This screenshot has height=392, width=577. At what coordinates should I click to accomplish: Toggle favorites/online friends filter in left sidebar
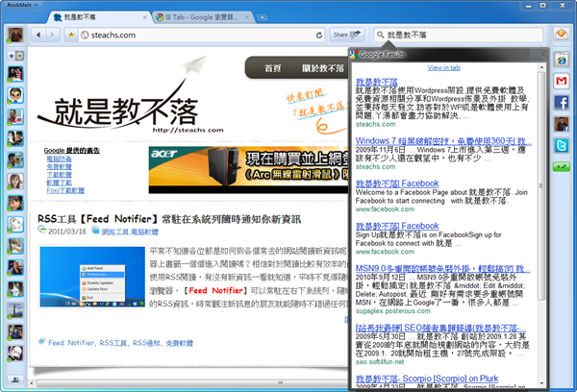click(x=15, y=56)
